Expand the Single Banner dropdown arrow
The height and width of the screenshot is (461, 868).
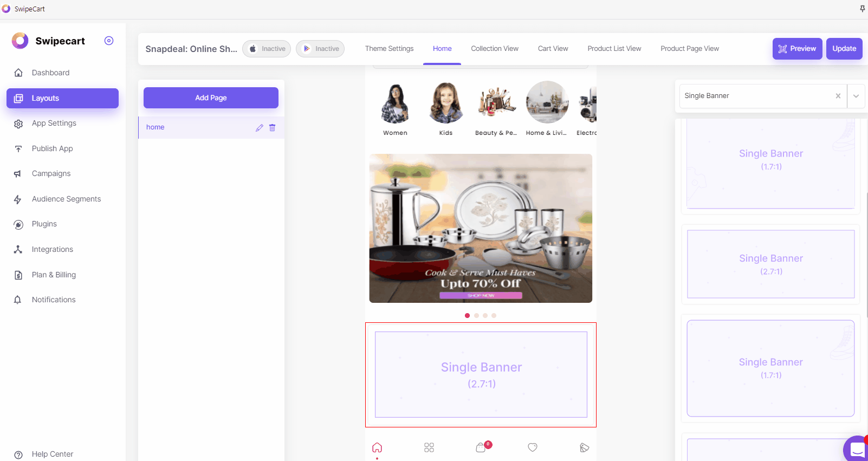tap(856, 96)
